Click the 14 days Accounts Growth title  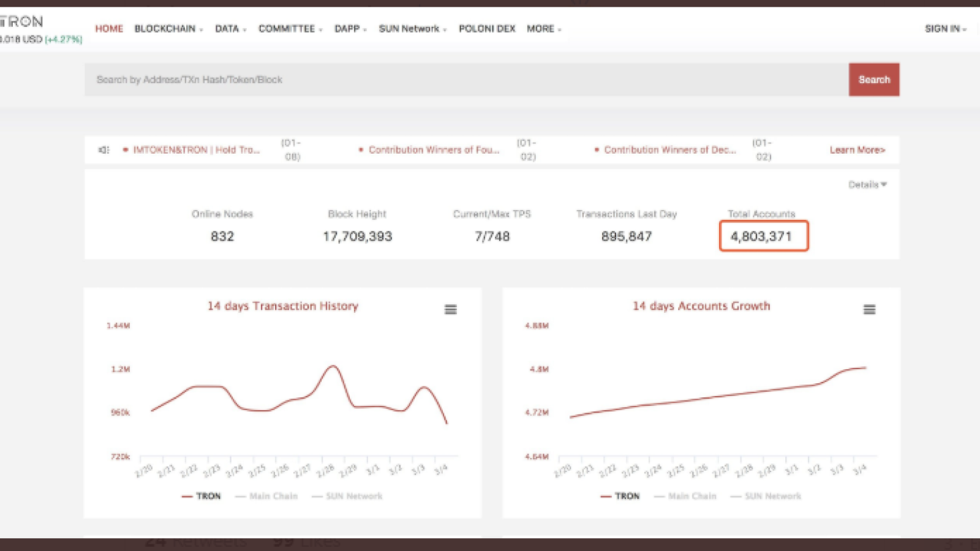pos(702,306)
